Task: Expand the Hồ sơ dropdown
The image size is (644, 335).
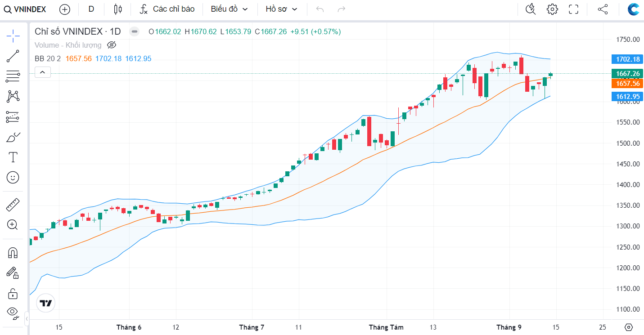Action: 282,9
